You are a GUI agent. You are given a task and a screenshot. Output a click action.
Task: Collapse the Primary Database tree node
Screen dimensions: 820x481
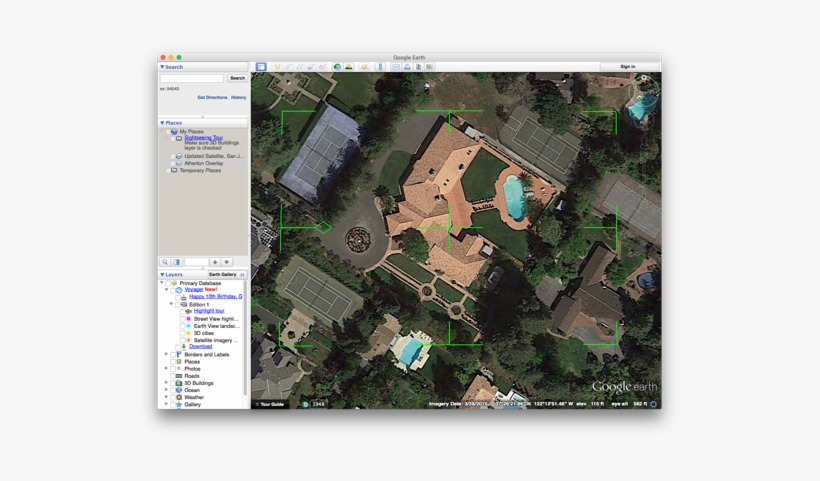pos(162,283)
